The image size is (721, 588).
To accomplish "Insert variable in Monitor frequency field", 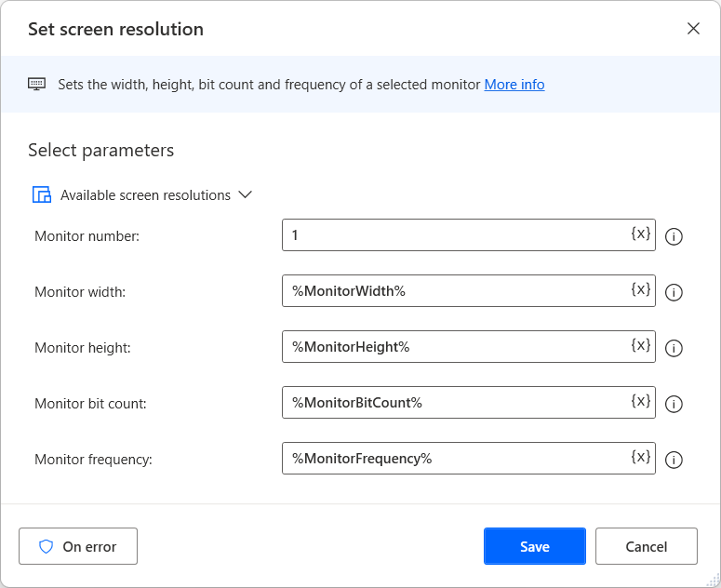I will click(641, 457).
